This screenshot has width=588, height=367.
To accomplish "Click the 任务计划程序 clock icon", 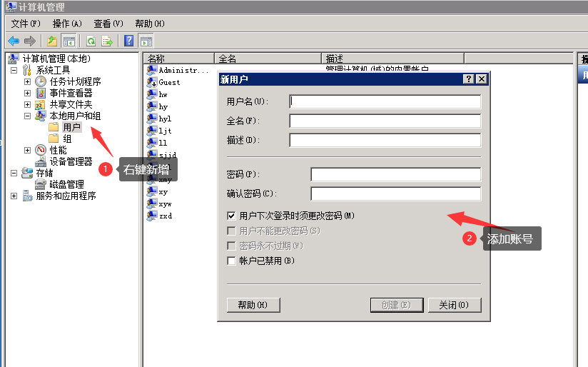I will 41,81.
